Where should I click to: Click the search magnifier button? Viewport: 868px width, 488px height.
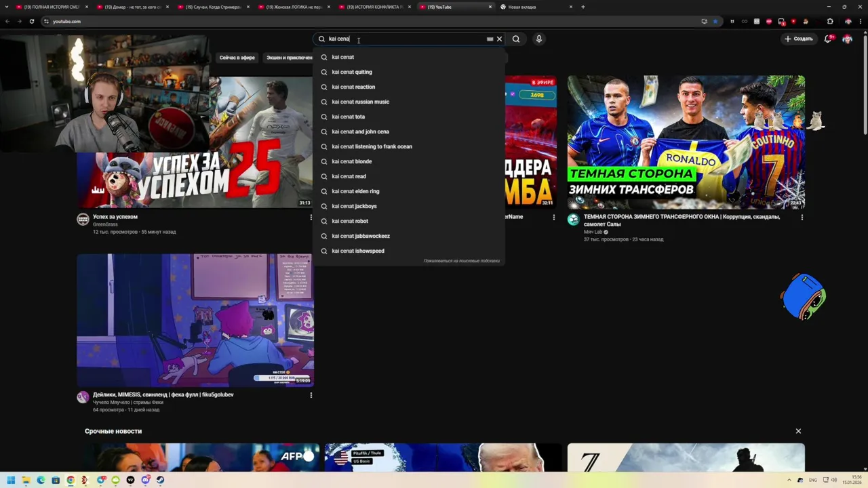tap(516, 39)
